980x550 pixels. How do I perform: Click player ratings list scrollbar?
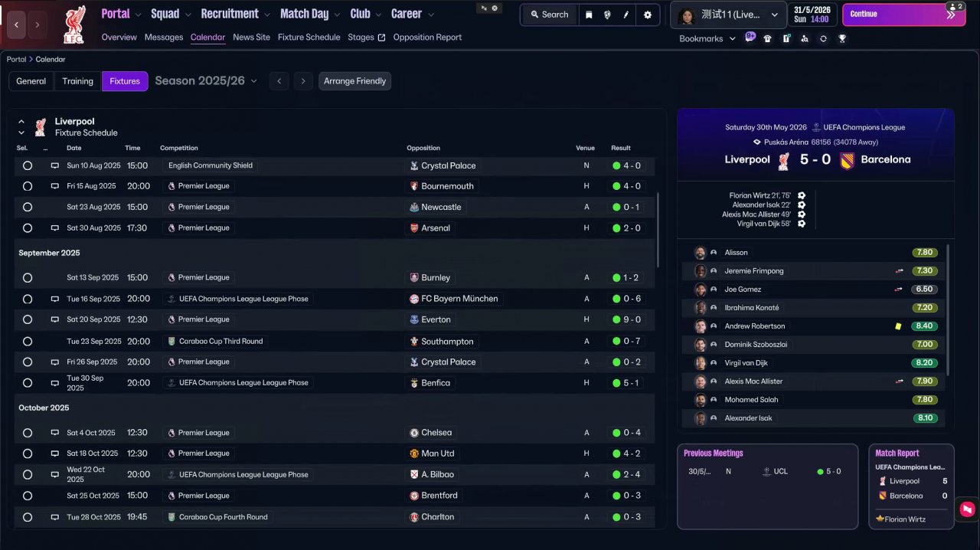948,310
